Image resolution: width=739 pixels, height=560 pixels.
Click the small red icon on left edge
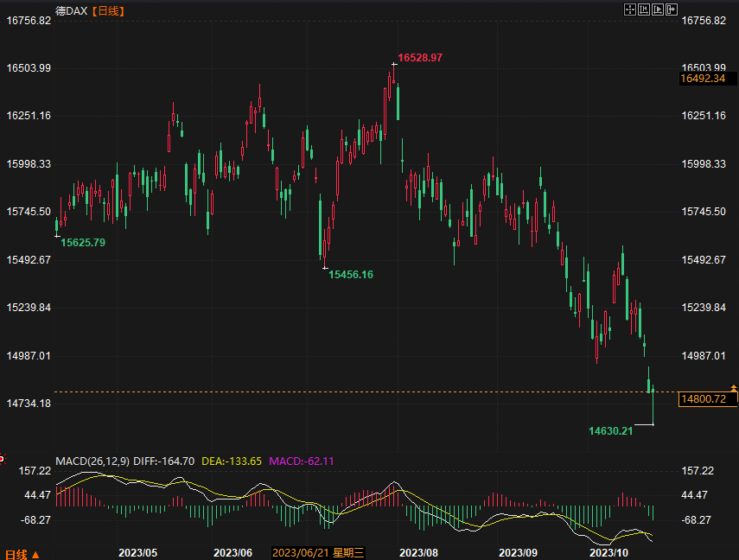click(x=3, y=457)
